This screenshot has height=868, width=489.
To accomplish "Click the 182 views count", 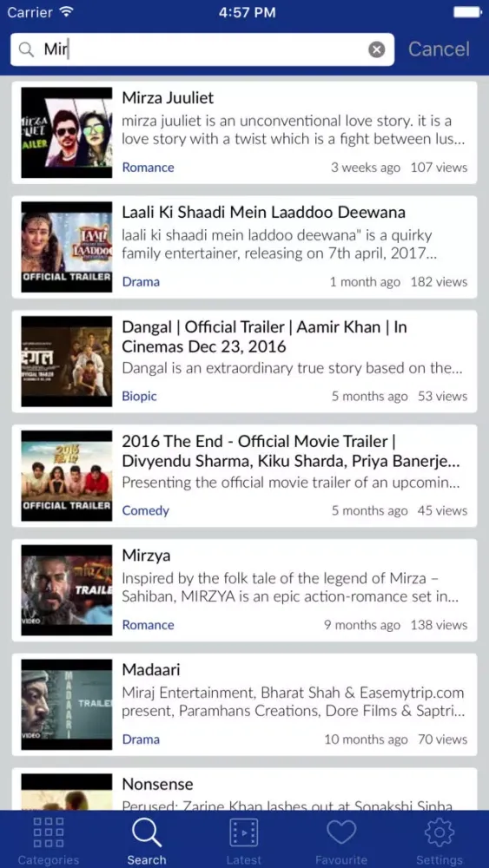I will click(439, 282).
